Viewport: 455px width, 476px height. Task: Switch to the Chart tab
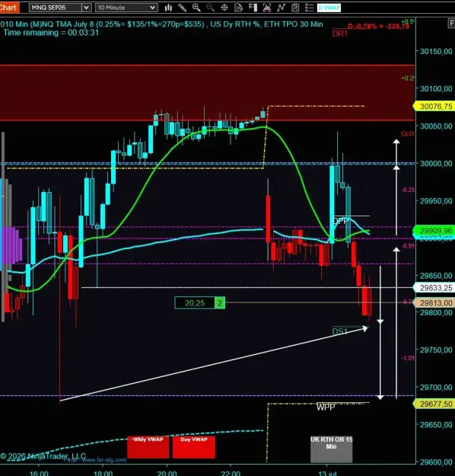[9, 8]
